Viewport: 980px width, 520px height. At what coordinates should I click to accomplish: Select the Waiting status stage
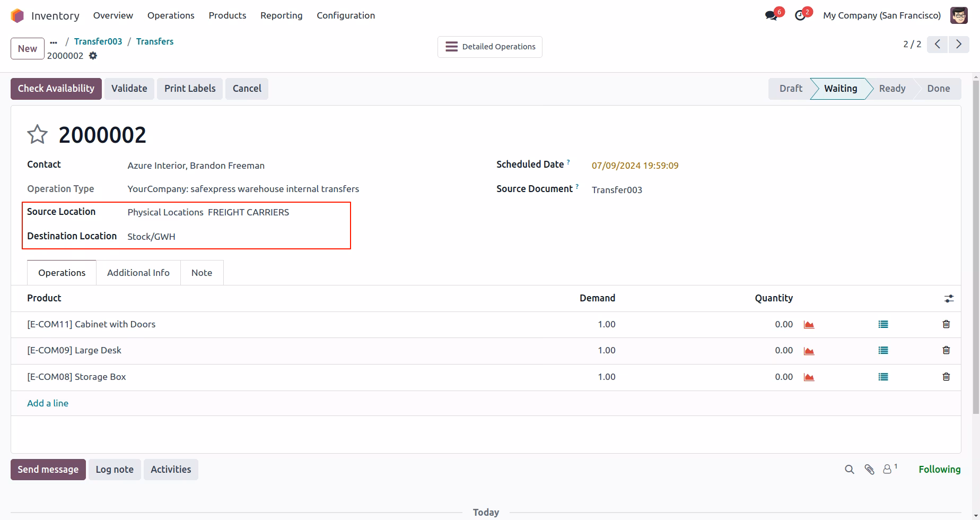click(x=841, y=89)
